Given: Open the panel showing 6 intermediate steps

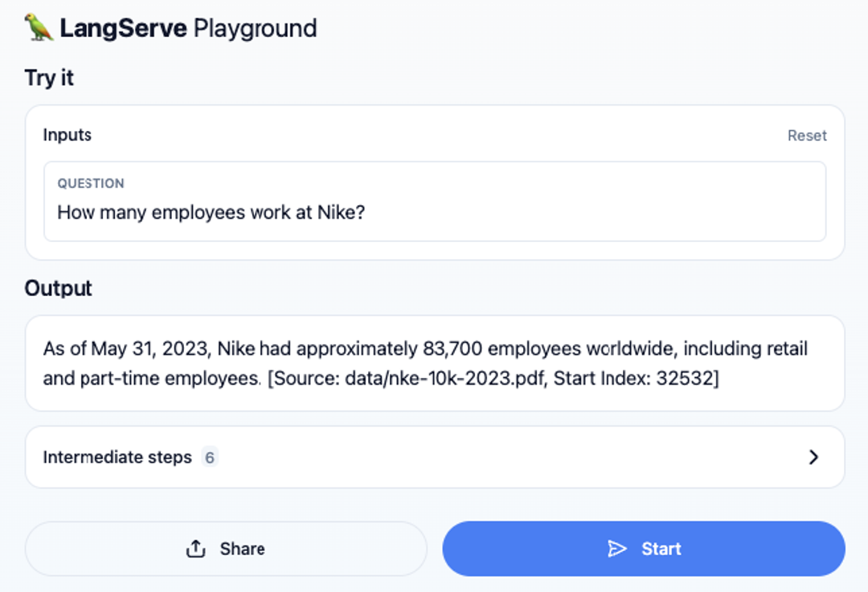Looking at the screenshot, I should tap(434, 456).
